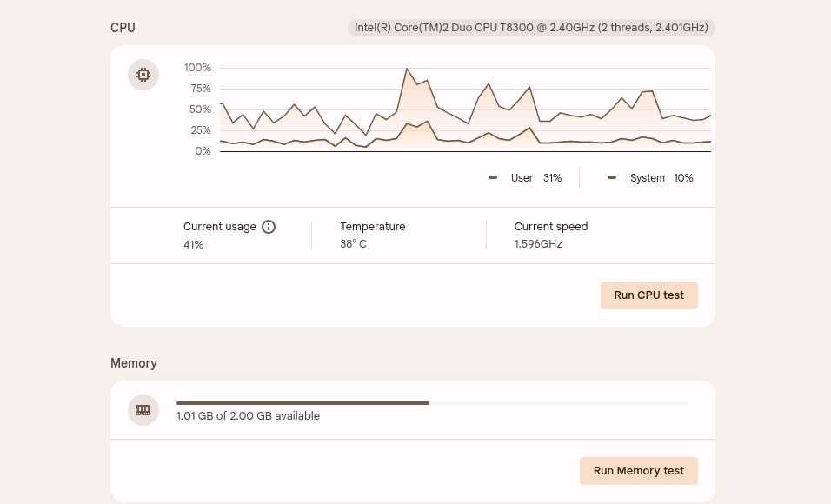Screen dimensions: 831x504
Task: Open the Current usage info tooltip icon
Action: point(269,227)
